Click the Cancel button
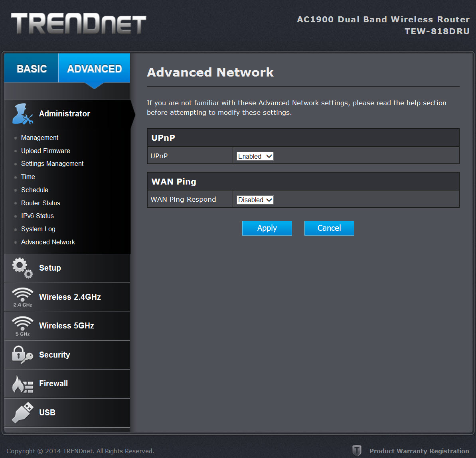 (x=329, y=228)
